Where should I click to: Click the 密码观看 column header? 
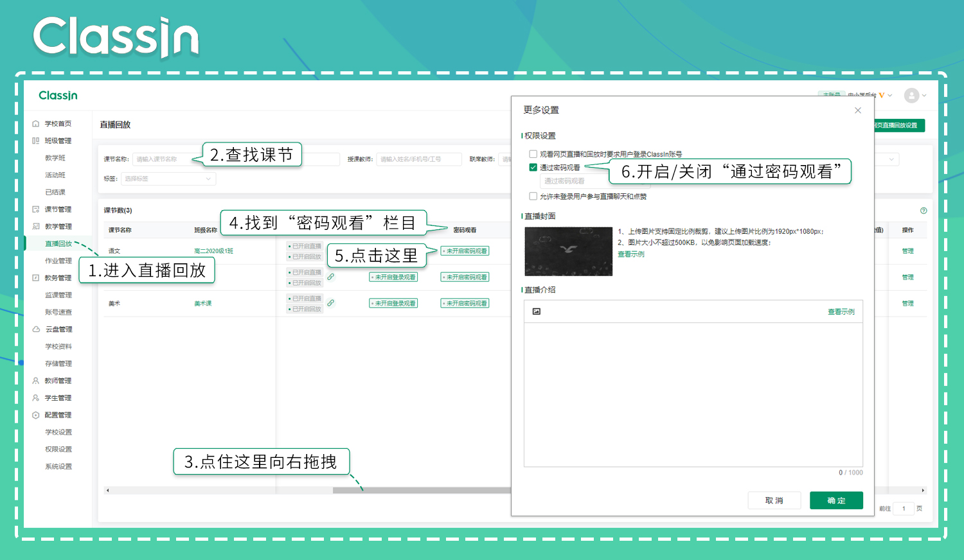point(465,230)
